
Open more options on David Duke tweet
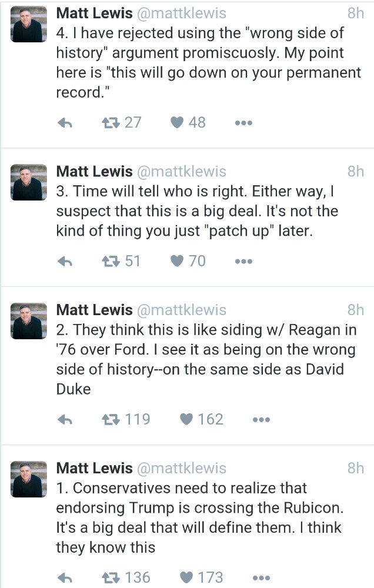click(262, 420)
